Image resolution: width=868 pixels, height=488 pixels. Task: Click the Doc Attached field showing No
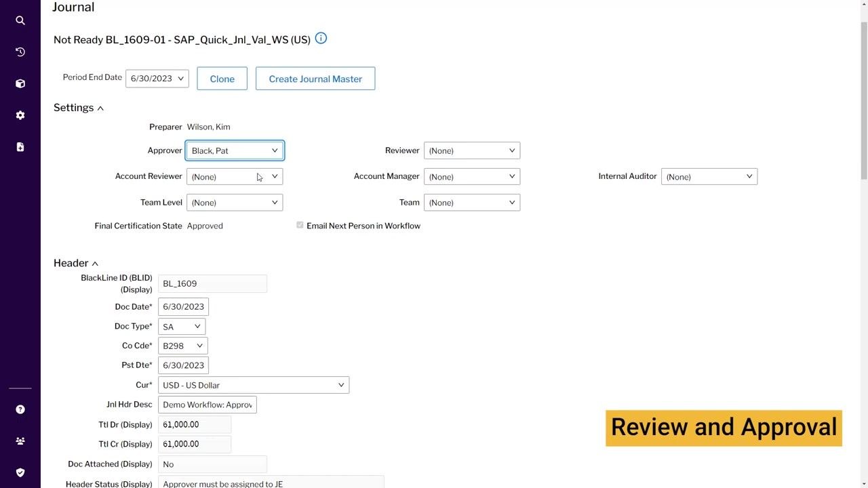pyautogui.click(x=212, y=464)
